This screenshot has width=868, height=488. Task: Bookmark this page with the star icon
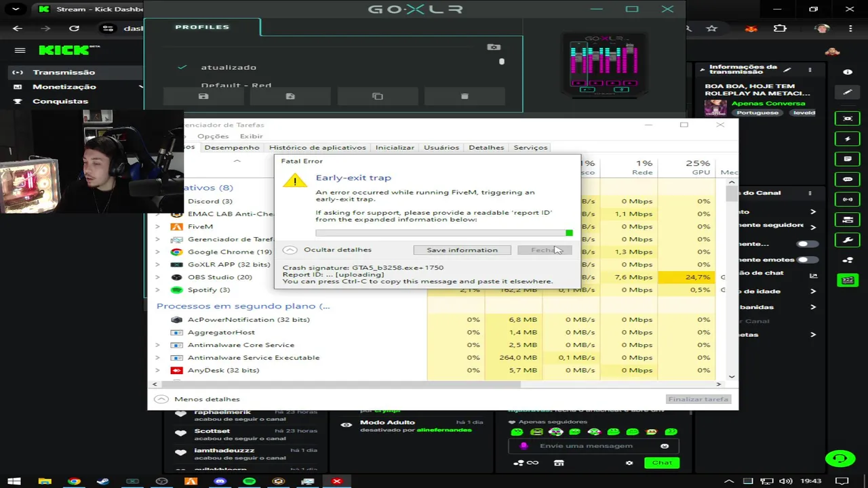coord(711,28)
